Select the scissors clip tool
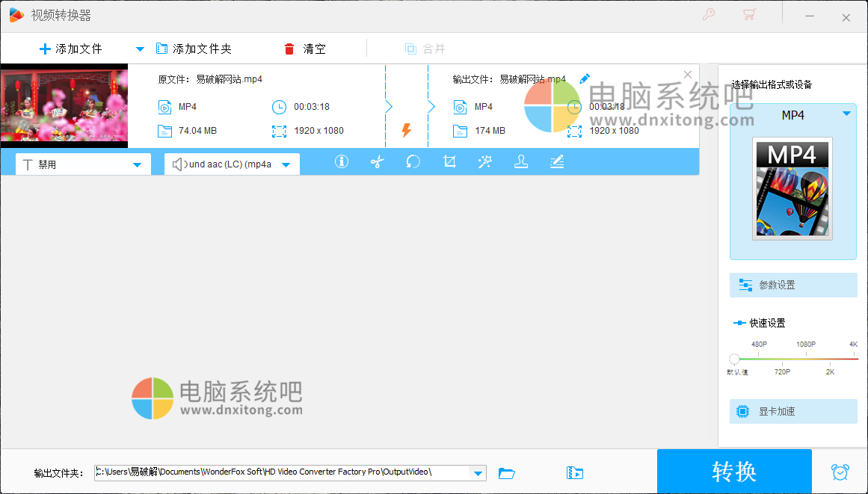This screenshot has height=494, width=868. 377,161
